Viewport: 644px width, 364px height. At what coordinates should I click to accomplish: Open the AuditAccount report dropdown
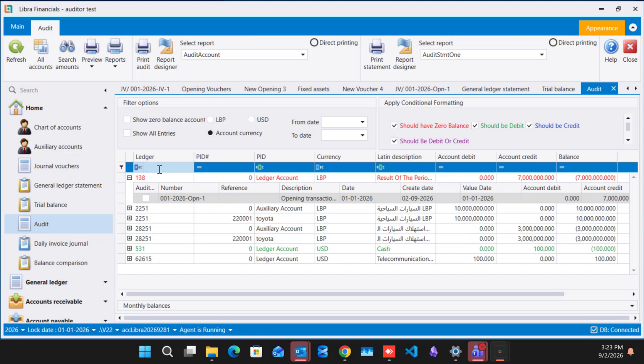tap(303, 55)
